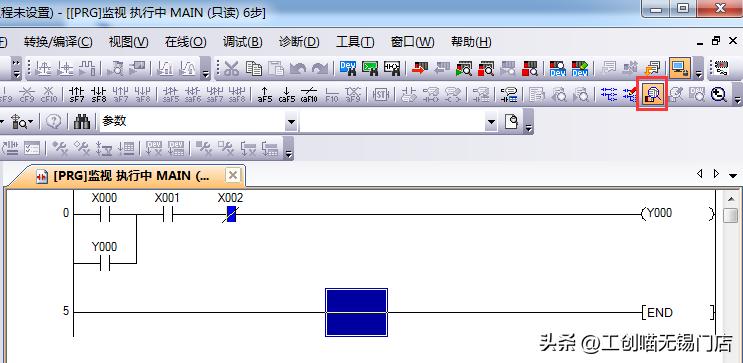Click the caF10 invert operation result icon

[x=309, y=94]
